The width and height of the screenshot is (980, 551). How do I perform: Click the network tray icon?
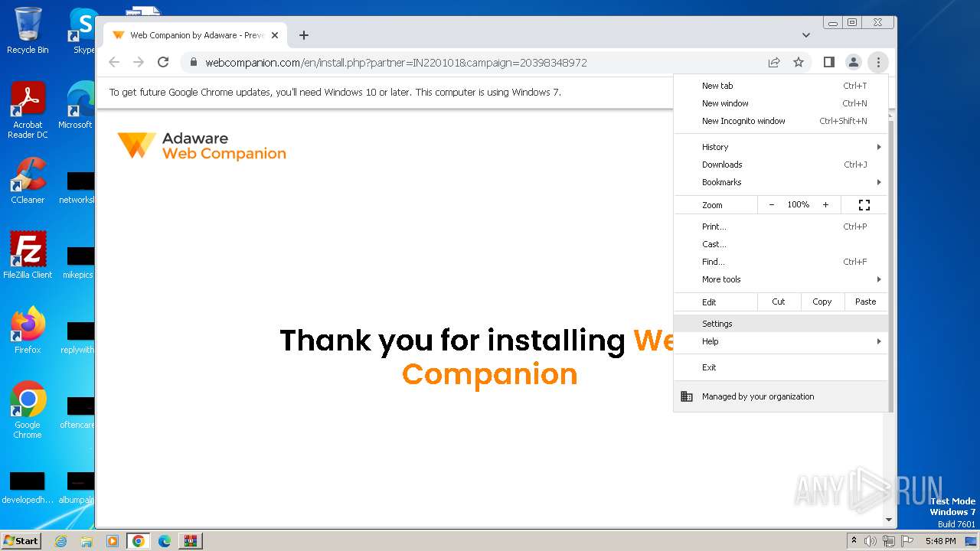point(889,541)
